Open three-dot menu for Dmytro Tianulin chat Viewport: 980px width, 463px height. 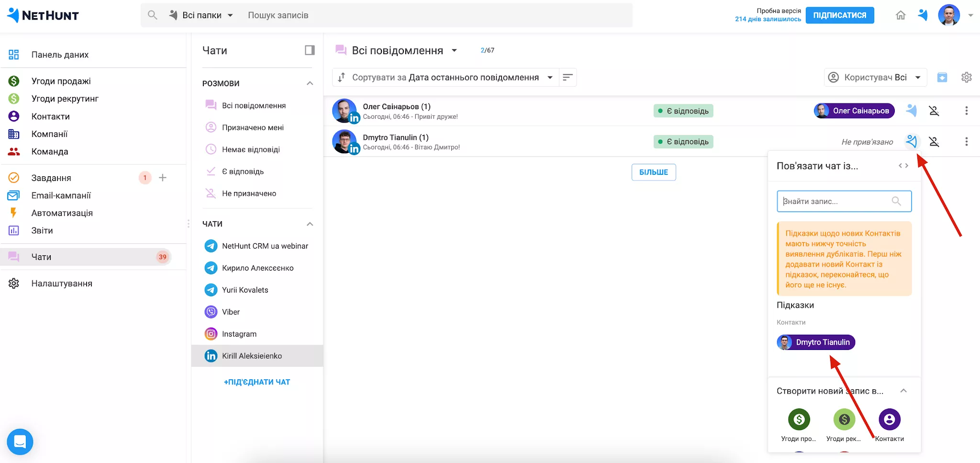[966, 141]
